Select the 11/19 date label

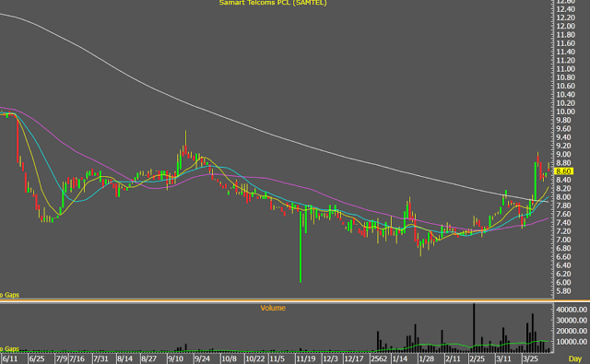[305, 358]
